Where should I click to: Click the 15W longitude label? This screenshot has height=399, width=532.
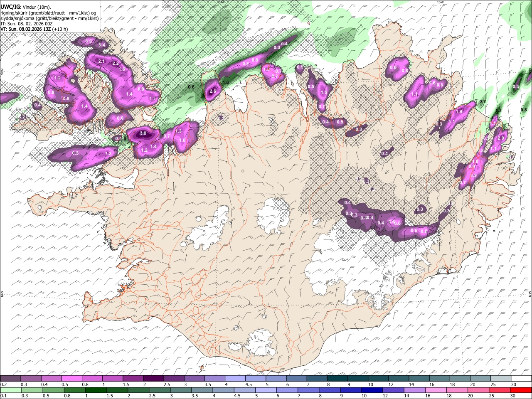440,2
